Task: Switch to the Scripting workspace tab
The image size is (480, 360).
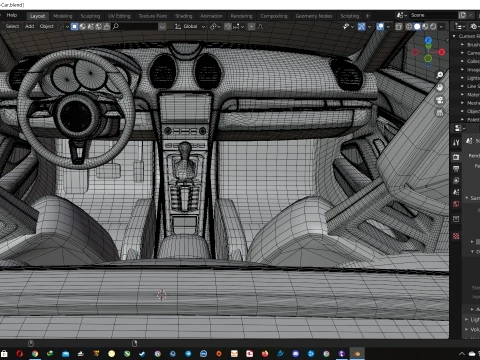Action: [350, 16]
